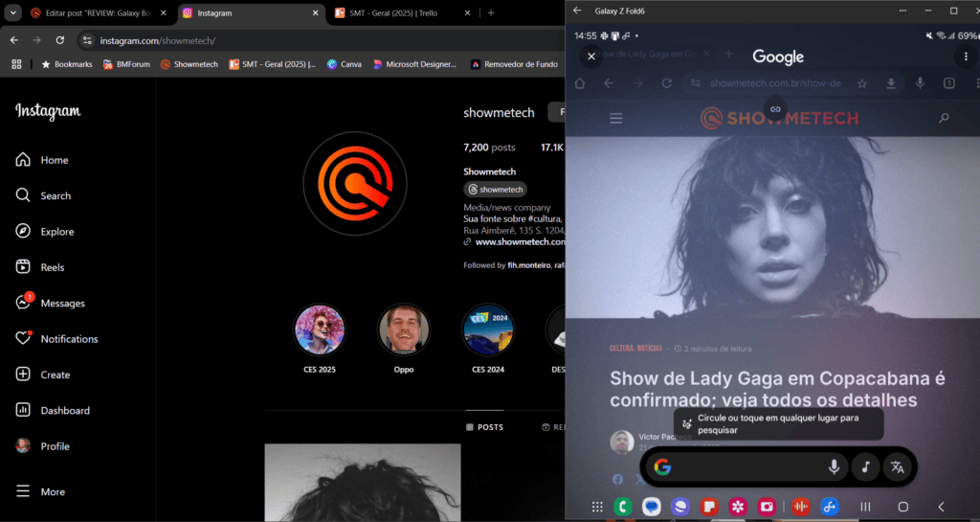980x522 pixels.
Task: Switch to Editar post REVIEW browser tab
Action: pyautogui.click(x=94, y=13)
